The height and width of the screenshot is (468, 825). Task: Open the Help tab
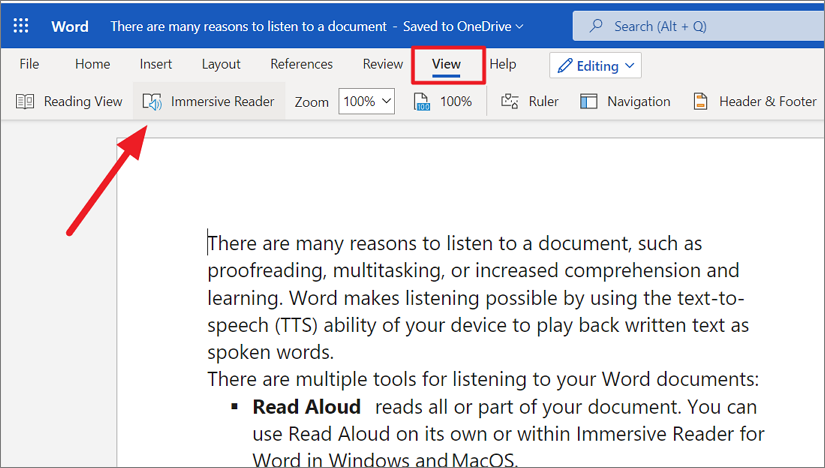(x=502, y=64)
